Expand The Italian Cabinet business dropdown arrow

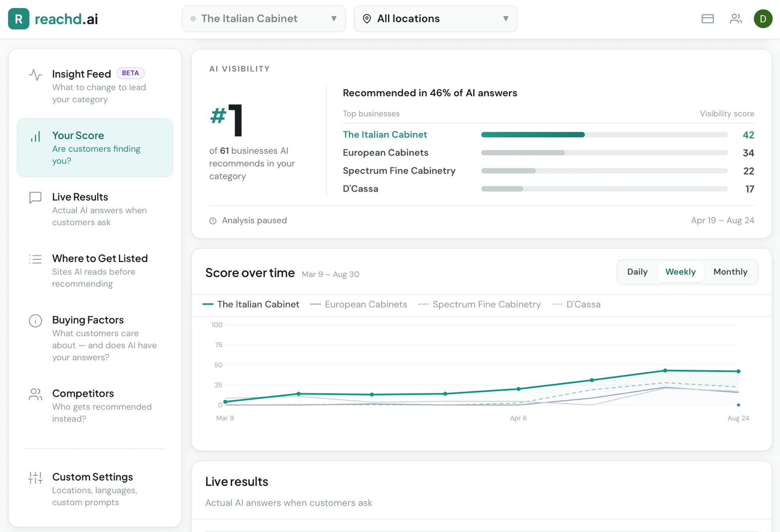[334, 19]
